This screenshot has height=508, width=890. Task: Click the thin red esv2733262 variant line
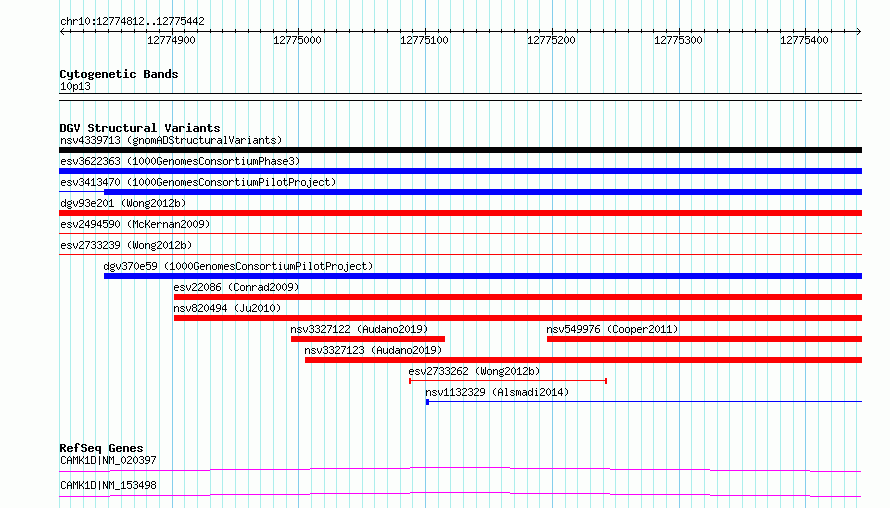point(508,381)
